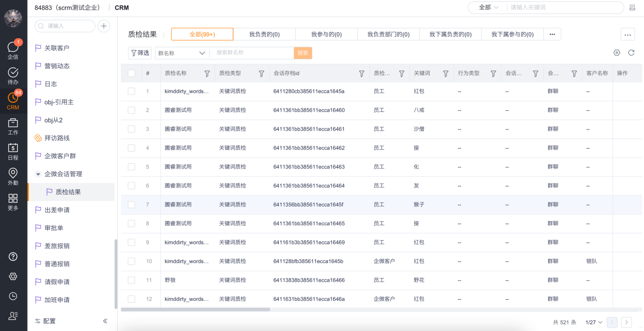Check the row 1 checkbox

click(131, 91)
